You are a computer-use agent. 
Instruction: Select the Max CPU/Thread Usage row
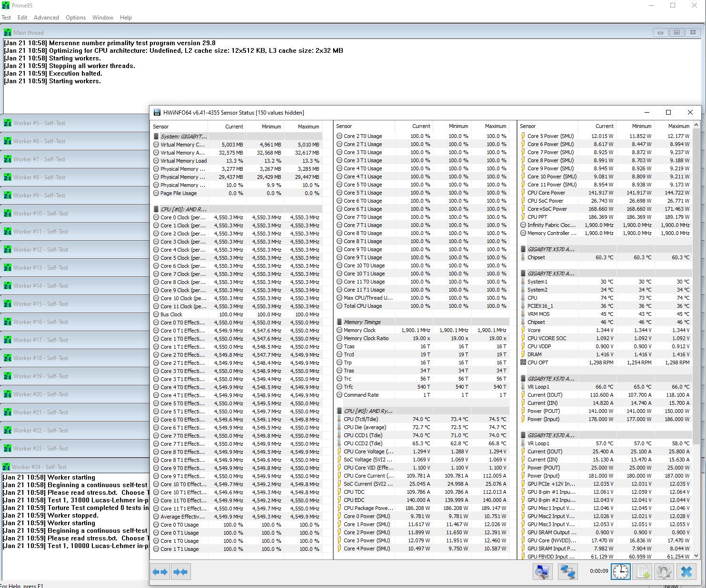(422, 298)
